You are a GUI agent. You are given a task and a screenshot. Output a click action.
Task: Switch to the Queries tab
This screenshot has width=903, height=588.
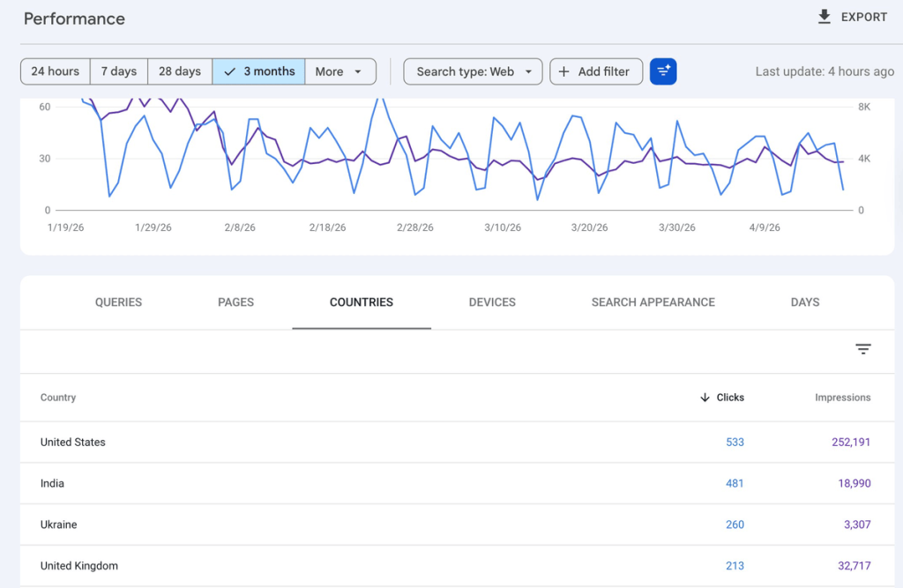click(118, 302)
